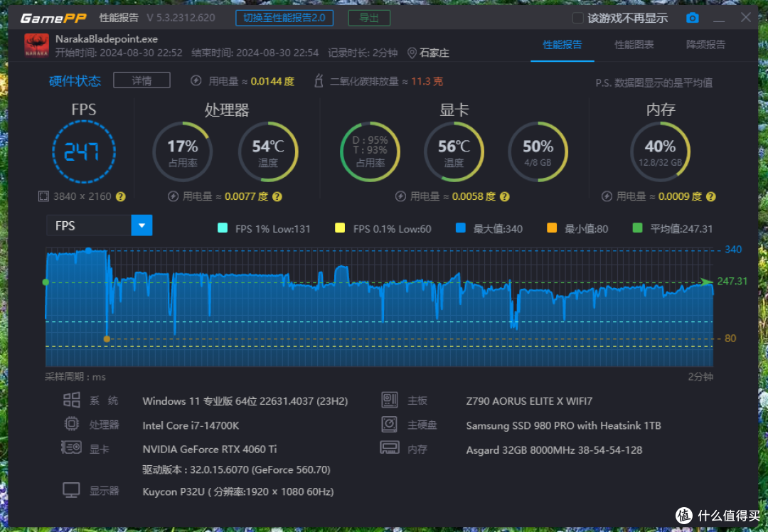This screenshot has height=532, width=768.
Task: Close the GamePP report window
Action: [x=746, y=18]
